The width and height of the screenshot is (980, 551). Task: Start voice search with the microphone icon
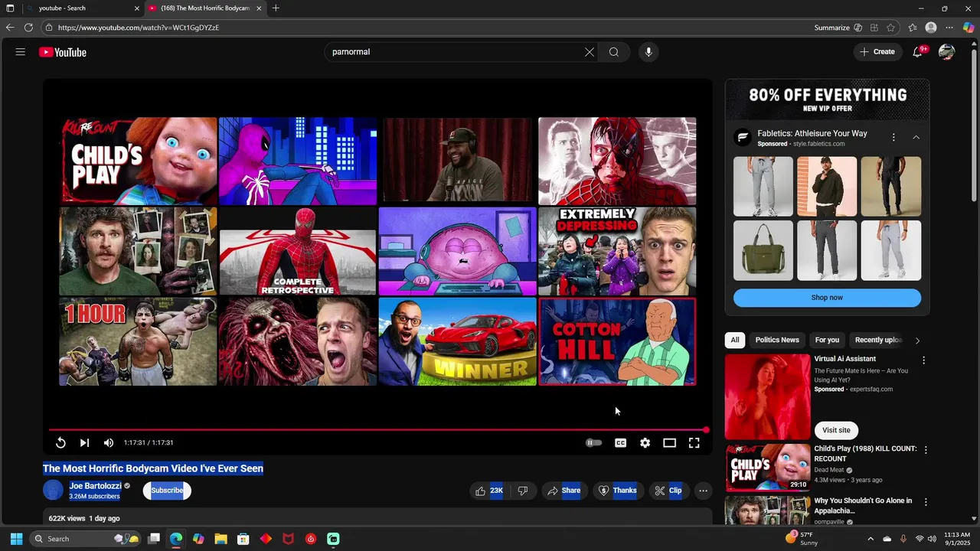[x=648, y=52]
